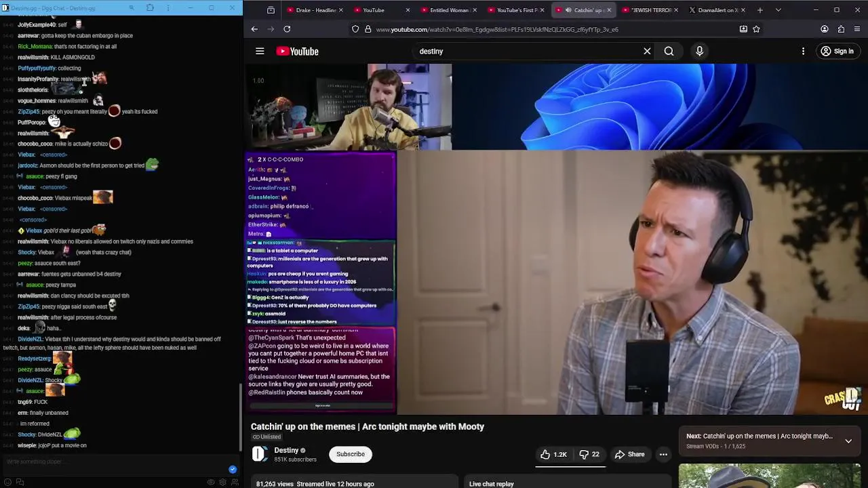868x488 pixels.
Task: Open browser extensions puzzle menu
Action: click(841, 29)
